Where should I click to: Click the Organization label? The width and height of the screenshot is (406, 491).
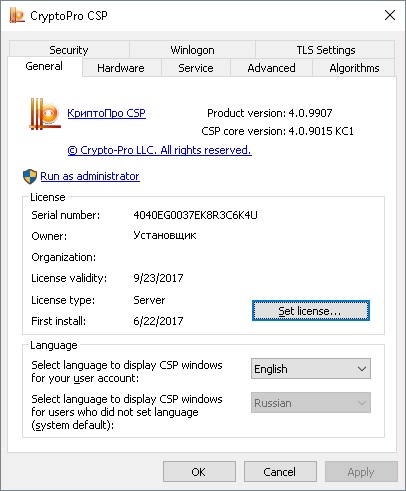pos(64,257)
